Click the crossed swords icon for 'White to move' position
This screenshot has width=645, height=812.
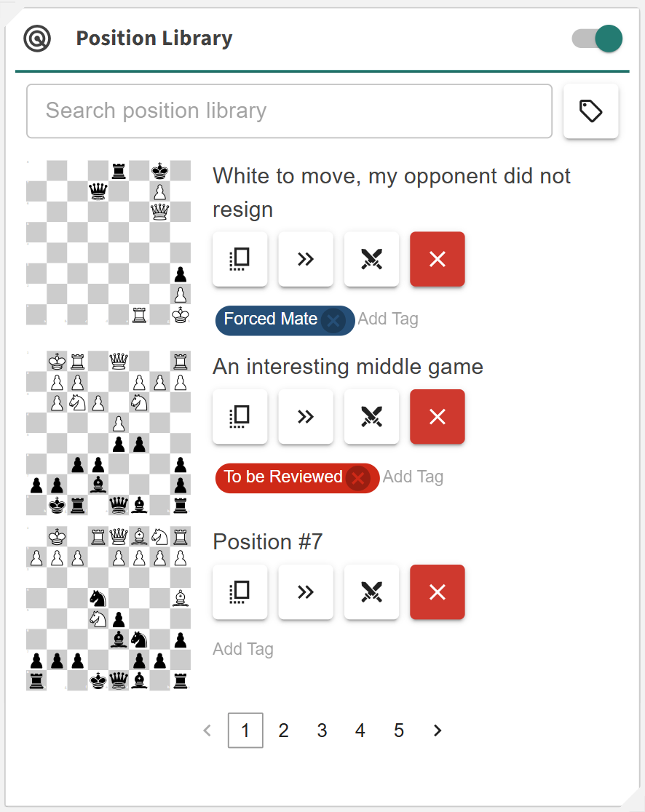tap(371, 259)
